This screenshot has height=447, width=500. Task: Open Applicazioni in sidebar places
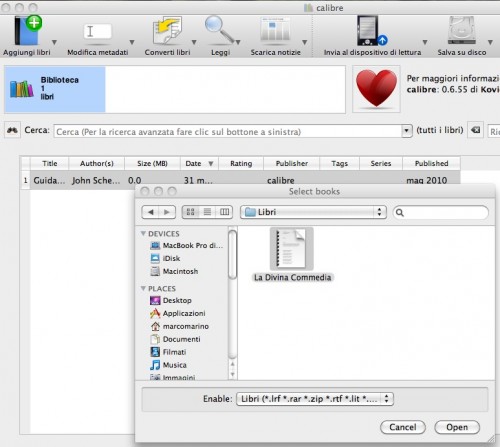178,313
